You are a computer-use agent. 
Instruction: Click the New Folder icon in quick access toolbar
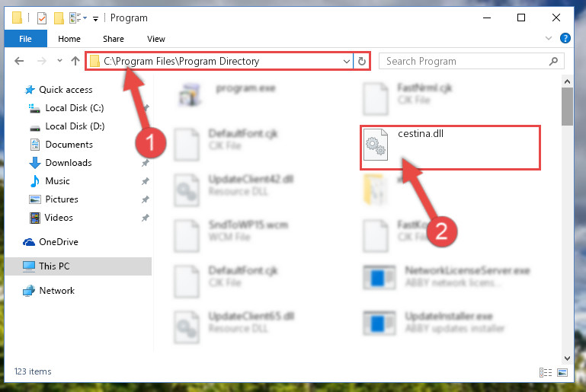click(59, 18)
